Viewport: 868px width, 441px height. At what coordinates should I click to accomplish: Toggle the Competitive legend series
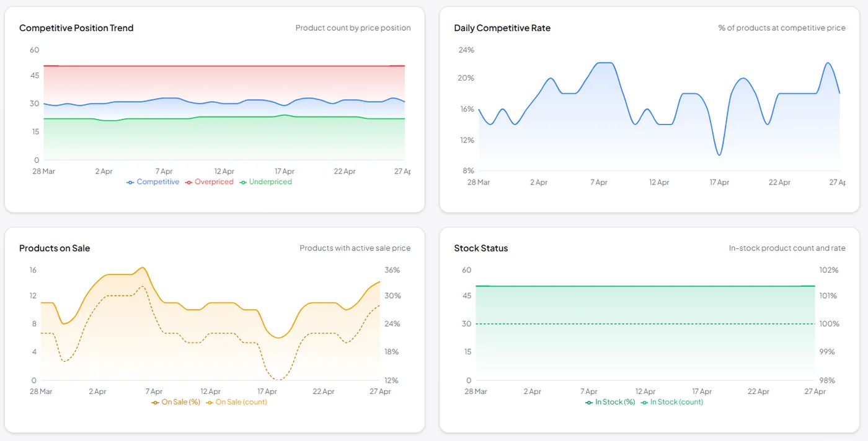point(153,182)
